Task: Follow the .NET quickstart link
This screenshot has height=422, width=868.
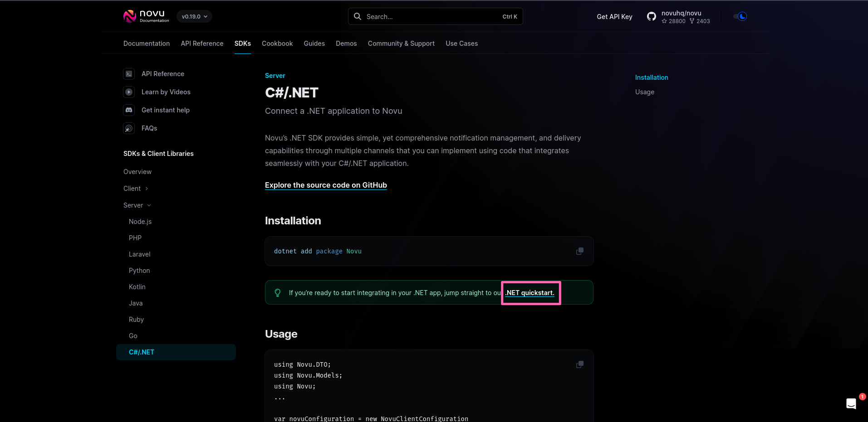Action: pyautogui.click(x=530, y=292)
